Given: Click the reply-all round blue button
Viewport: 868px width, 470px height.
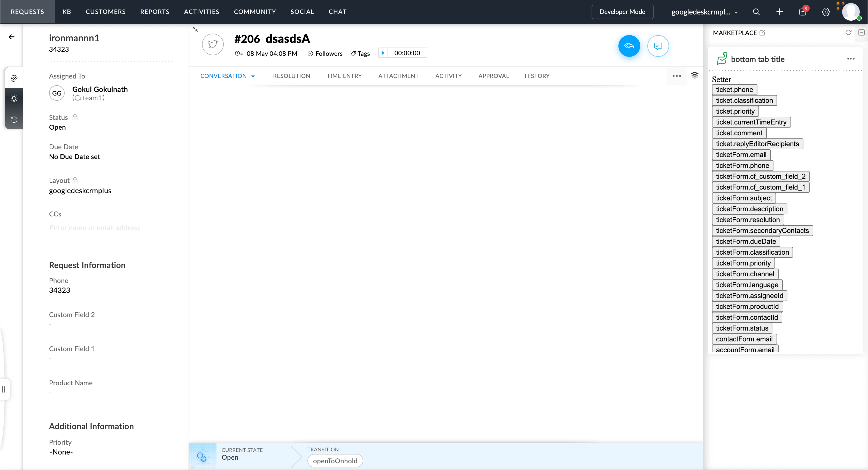Looking at the screenshot, I should click(629, 46).
